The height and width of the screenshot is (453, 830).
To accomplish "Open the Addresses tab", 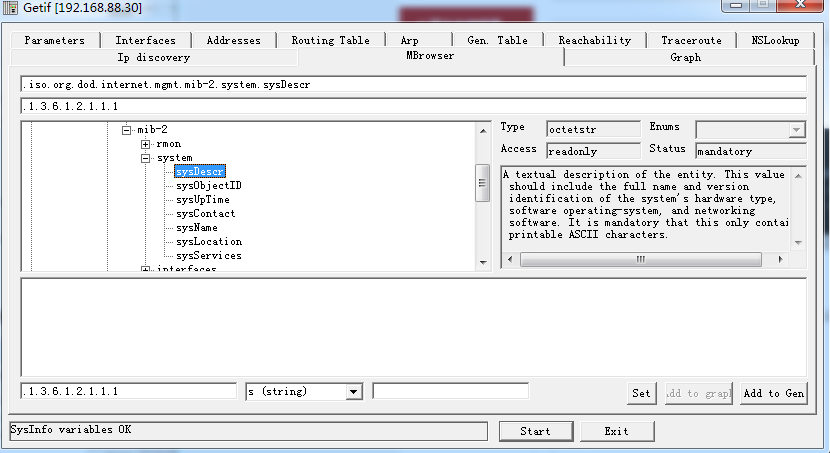I will pos(233,40).
